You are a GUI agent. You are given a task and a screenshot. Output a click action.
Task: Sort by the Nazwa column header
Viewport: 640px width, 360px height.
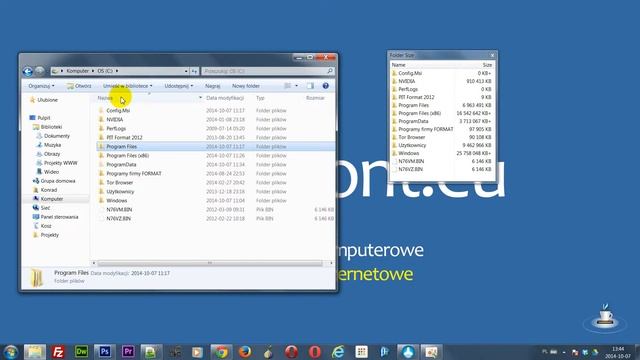coord(105,98)
